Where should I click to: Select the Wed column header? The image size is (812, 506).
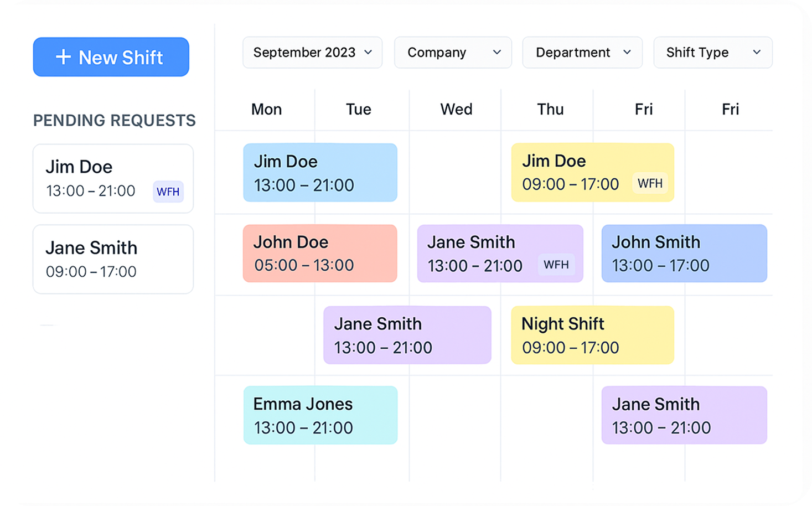click(456, 110)
